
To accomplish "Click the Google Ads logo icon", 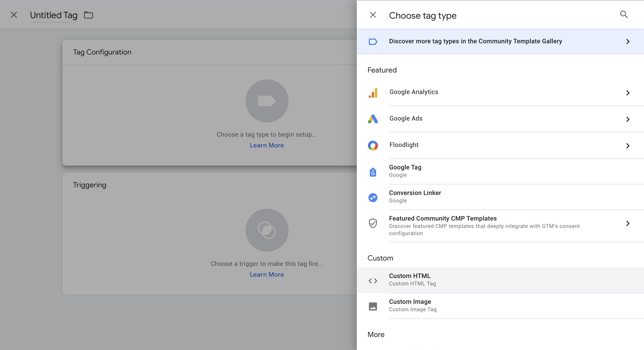I will [373, 119].
